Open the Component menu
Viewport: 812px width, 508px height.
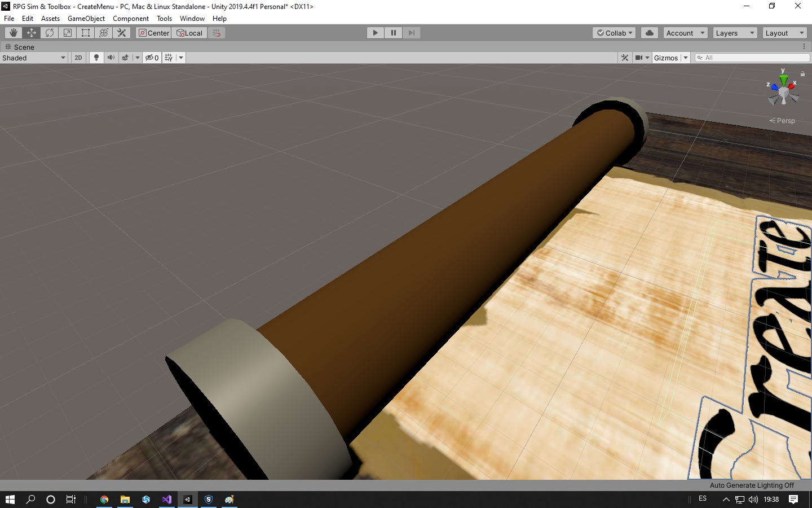click(131, 18)
